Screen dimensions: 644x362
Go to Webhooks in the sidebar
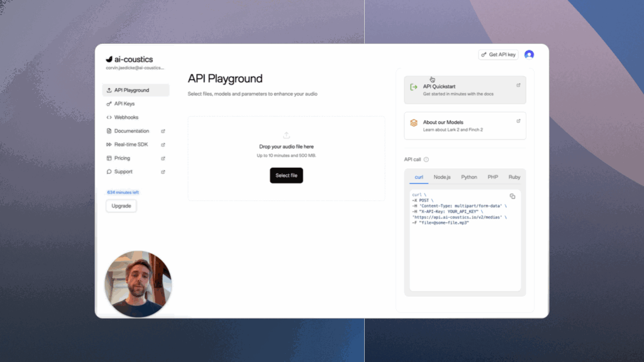click(126, 118)
